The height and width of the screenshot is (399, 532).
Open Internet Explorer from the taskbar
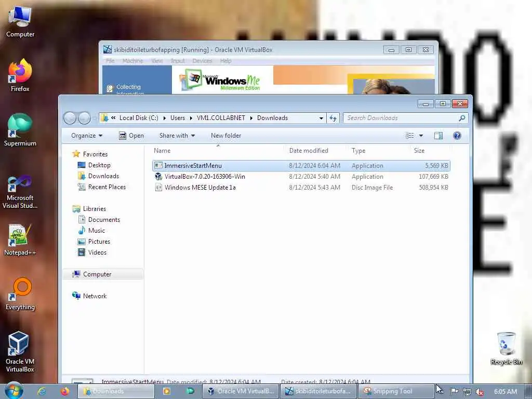point(42,391)
